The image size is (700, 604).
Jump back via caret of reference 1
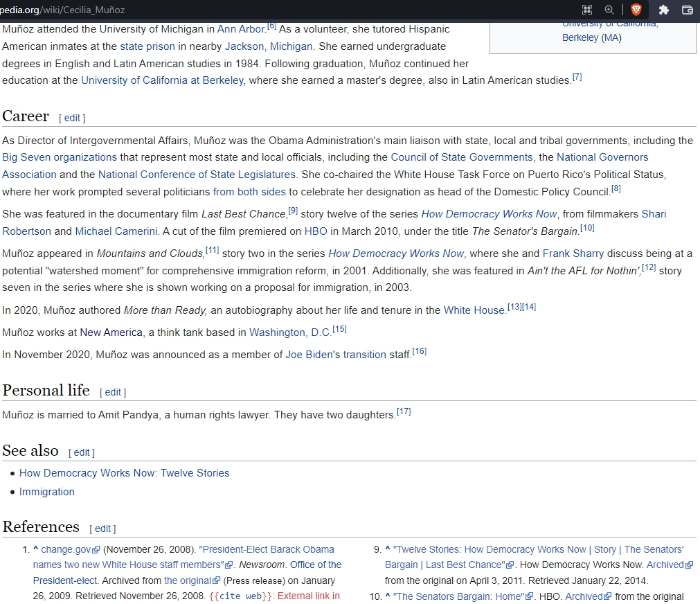pos(36,549)
